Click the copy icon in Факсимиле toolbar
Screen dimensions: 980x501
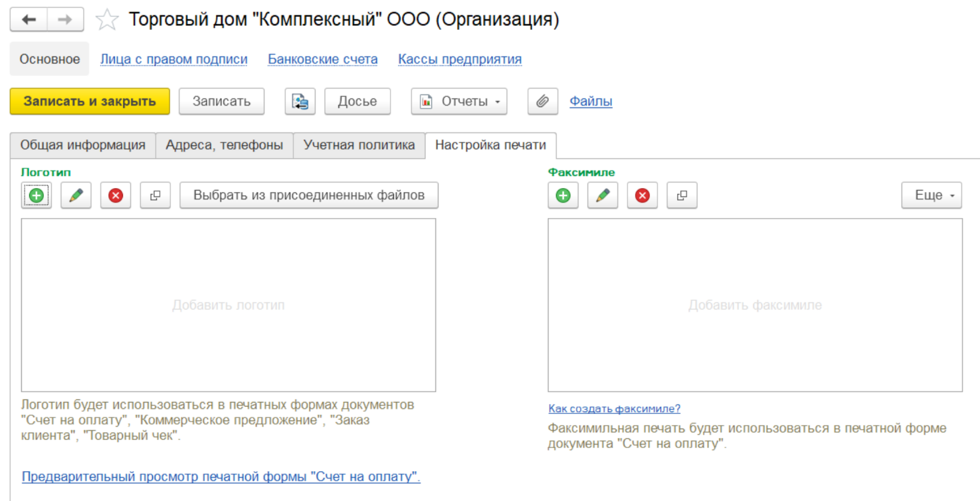tap(682, 195)
